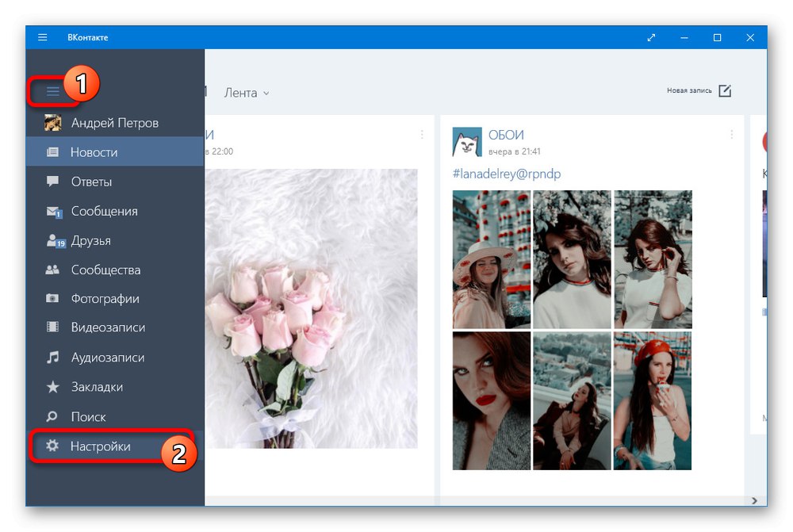Open photo of woman sitting on balcony
This screenshot has height=532, width=793.
coord(572,400)
